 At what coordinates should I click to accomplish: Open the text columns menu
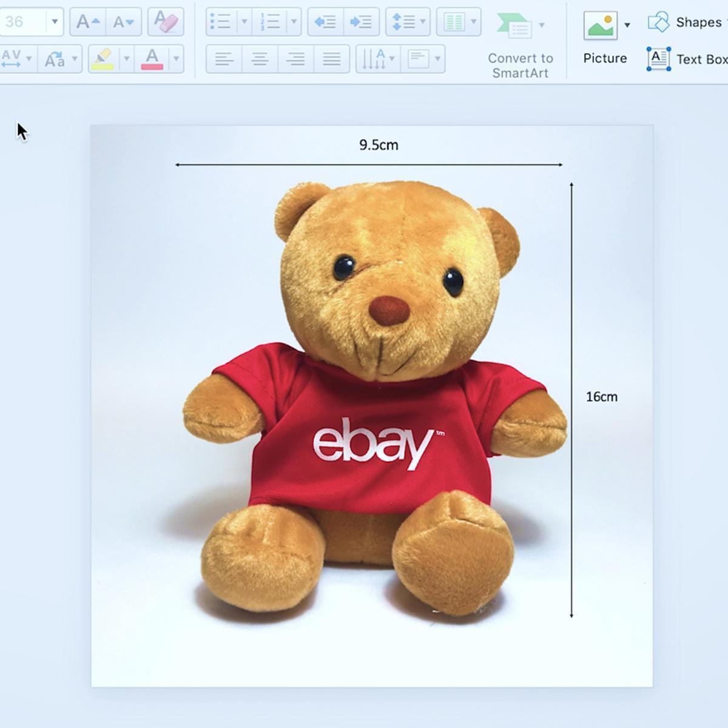pos(459,22)
